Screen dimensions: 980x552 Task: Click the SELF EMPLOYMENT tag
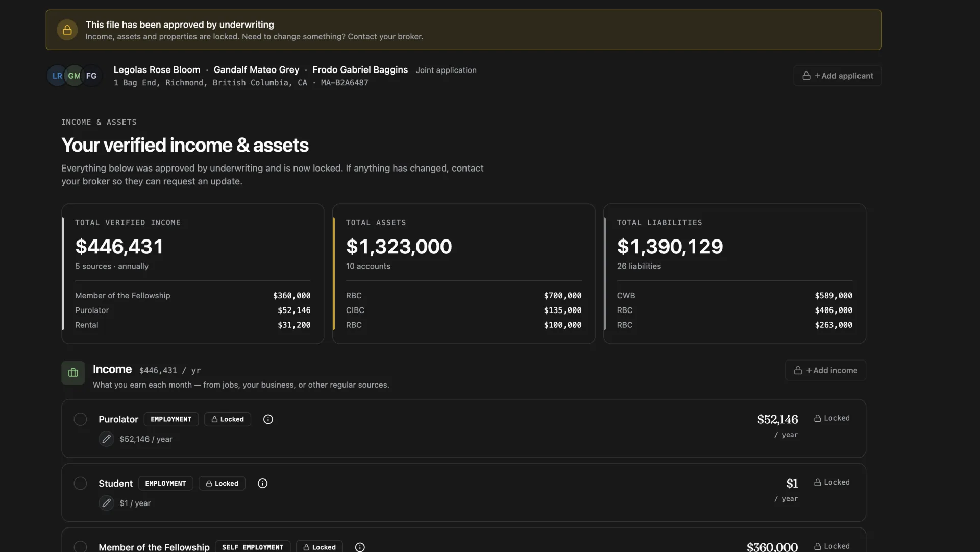click(x=253, y=547)
